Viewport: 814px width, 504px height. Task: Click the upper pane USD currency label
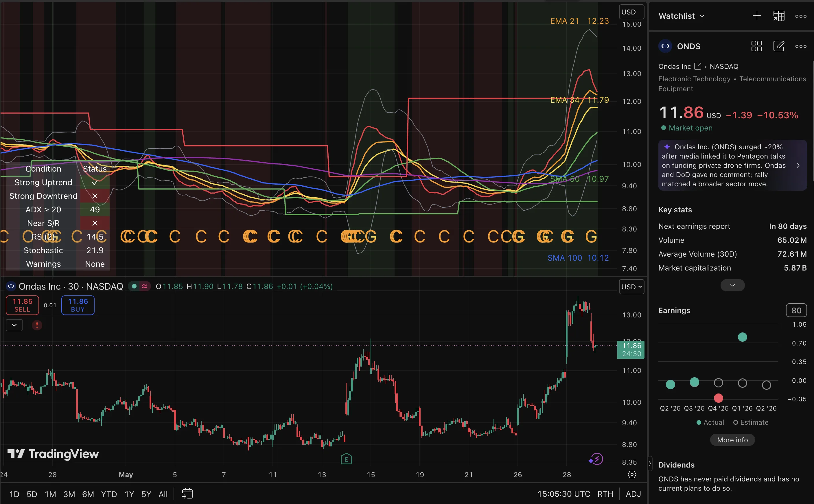tap(631, 12)
